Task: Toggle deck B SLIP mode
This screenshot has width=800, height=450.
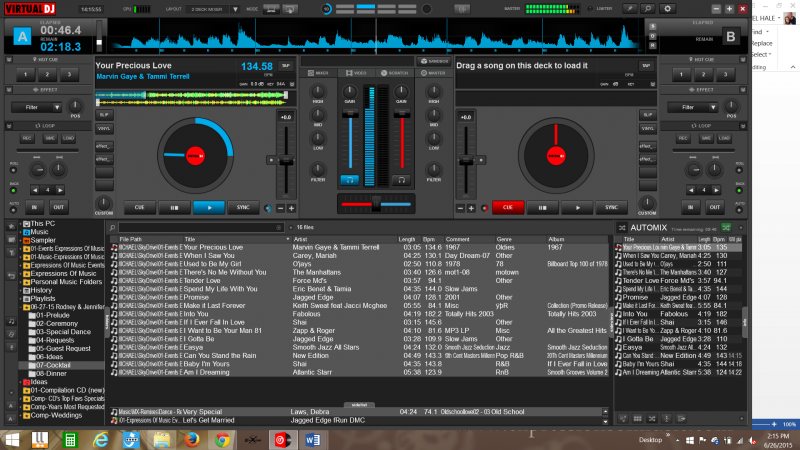Action: pyautogui.click(x=647, y=115)
